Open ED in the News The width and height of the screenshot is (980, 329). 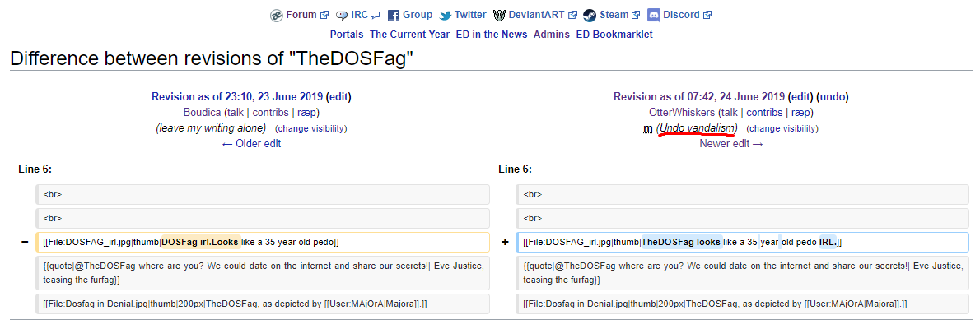(x=492, y=35)
